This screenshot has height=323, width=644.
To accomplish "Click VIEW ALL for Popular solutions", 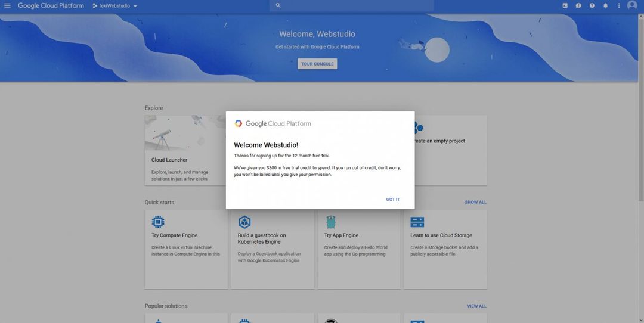I will (x=476, y=306).
